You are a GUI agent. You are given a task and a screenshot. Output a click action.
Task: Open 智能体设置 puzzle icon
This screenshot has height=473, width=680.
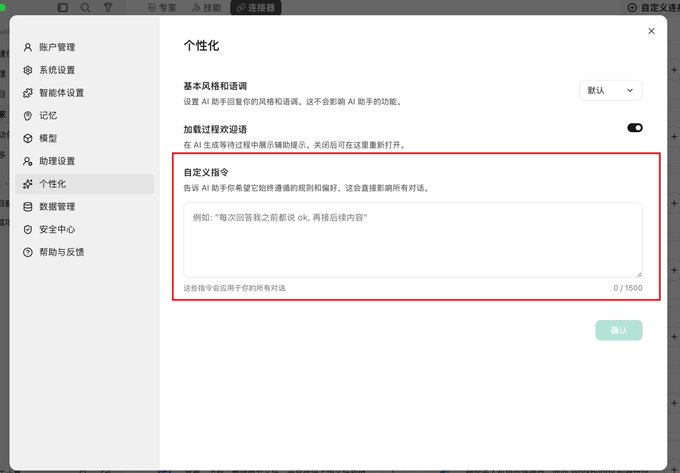click(x=28, y=93)
